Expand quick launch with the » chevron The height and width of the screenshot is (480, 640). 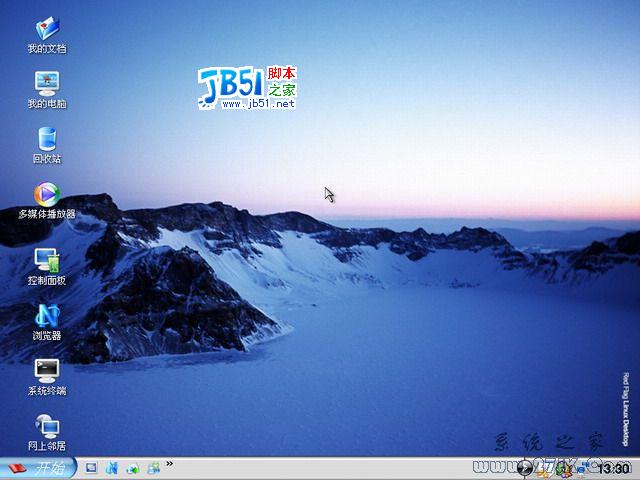[x=170, y=464]
